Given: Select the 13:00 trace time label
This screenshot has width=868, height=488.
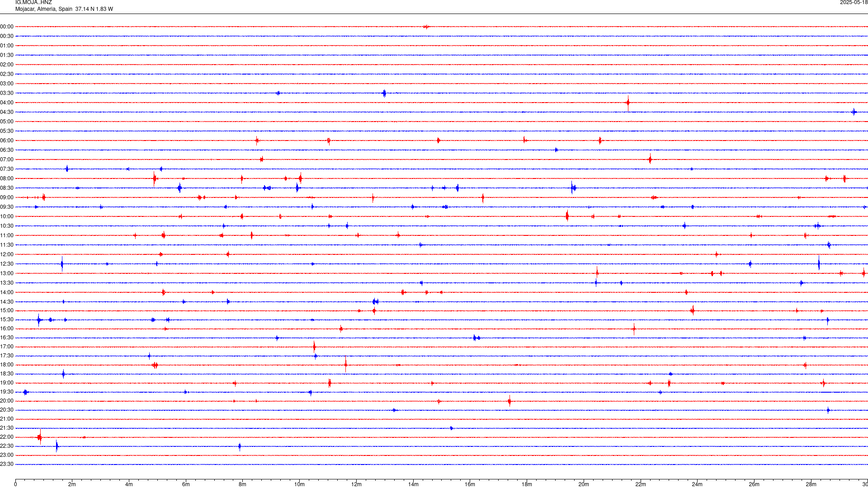Looking at the screenshot, I should point(7,273).
